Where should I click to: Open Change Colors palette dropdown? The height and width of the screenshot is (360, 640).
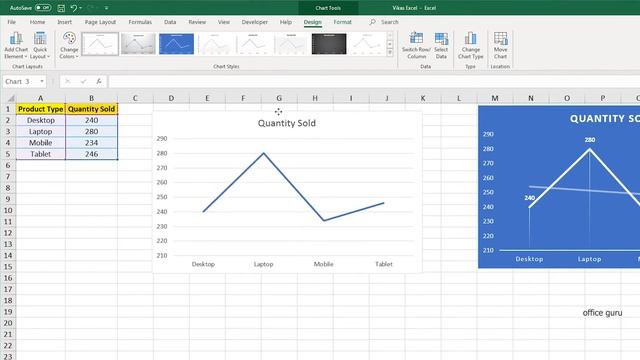click(x=69, y=45)
